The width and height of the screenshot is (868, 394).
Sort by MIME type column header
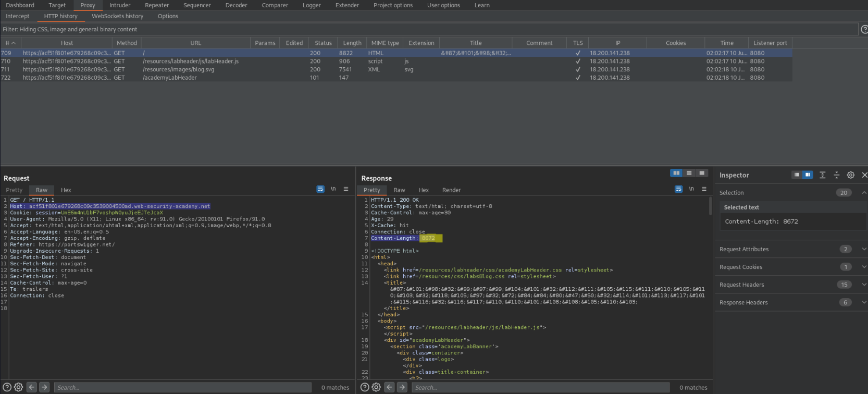(x=385, y=43)
